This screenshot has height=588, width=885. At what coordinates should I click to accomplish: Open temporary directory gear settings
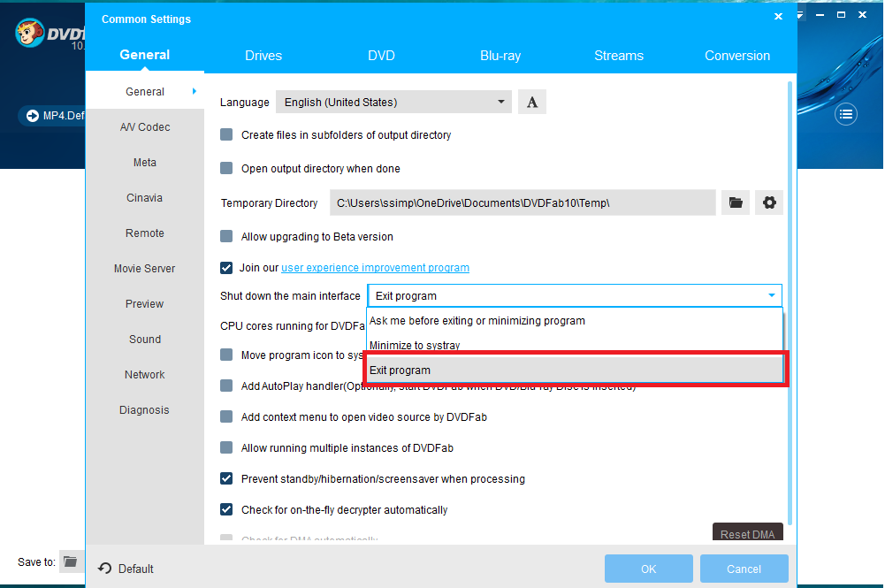(x=769, y=202)
